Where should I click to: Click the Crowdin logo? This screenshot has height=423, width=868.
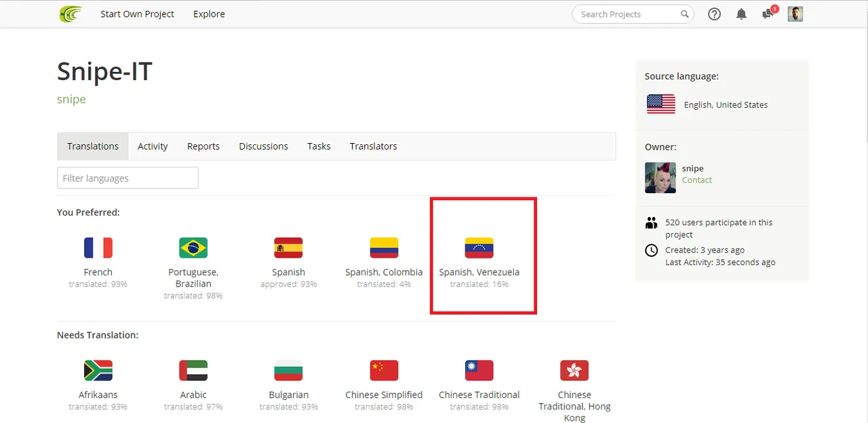click(x=71, y=14)
